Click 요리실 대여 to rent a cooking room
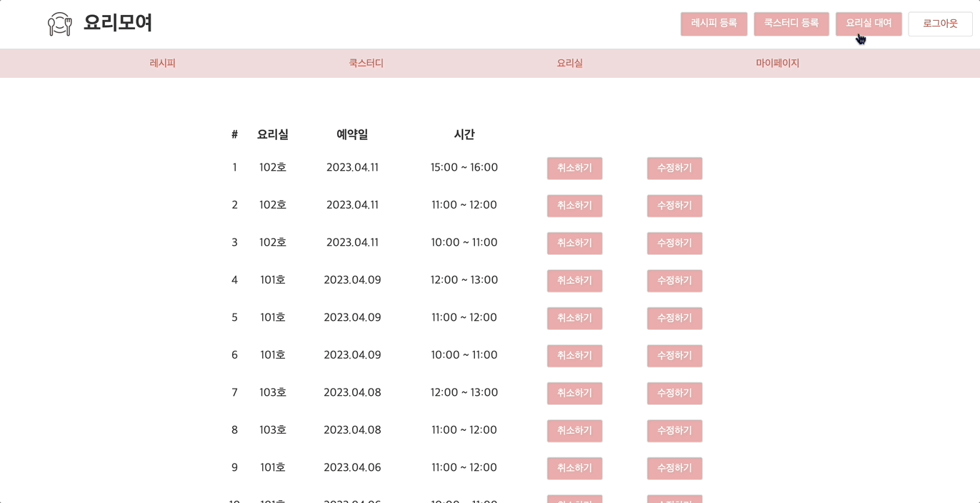 point(868,24)
